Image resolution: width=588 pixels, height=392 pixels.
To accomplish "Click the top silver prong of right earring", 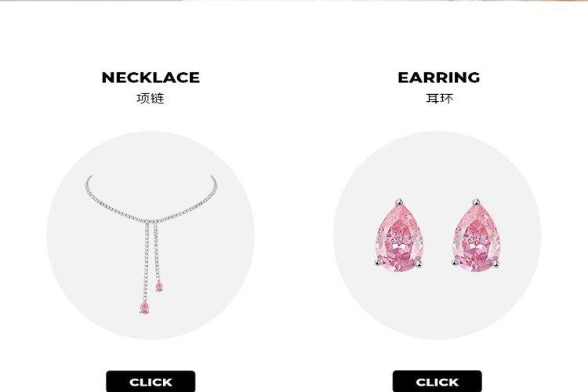I will [476, 202].
